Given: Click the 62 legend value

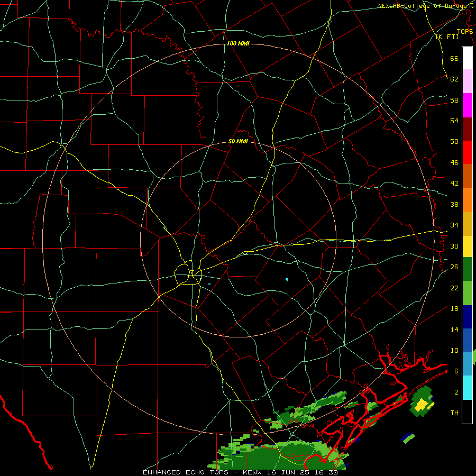Looking at the screenshot, I should click(x=454, y=79).
